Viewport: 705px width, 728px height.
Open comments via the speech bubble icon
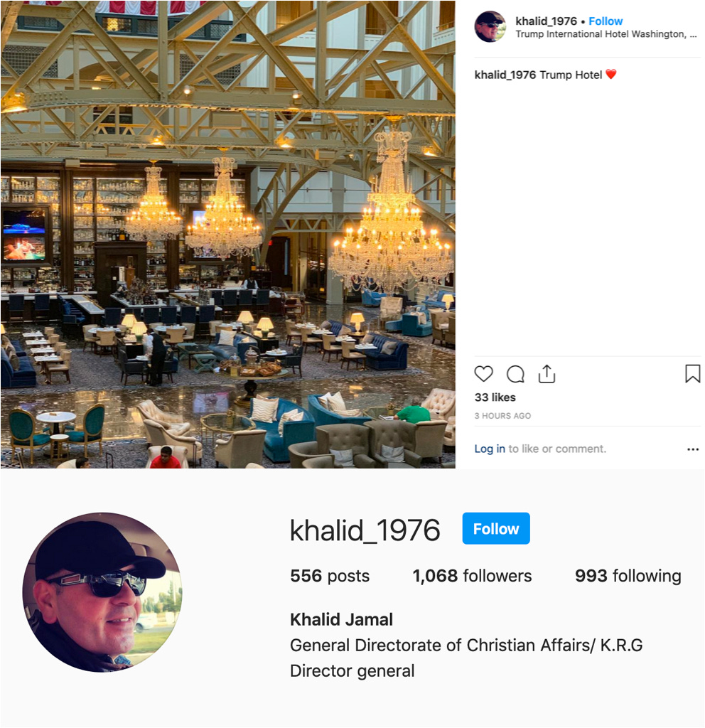tap(515, 374)
